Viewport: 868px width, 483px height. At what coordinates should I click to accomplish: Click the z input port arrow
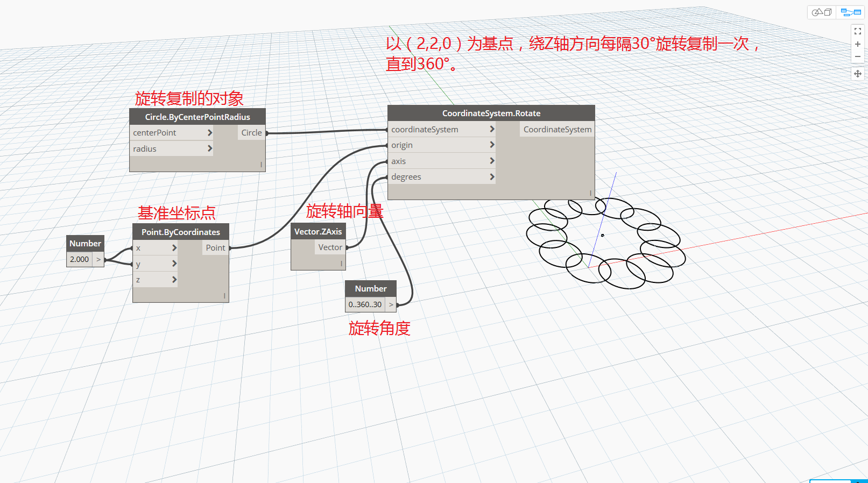174,280
